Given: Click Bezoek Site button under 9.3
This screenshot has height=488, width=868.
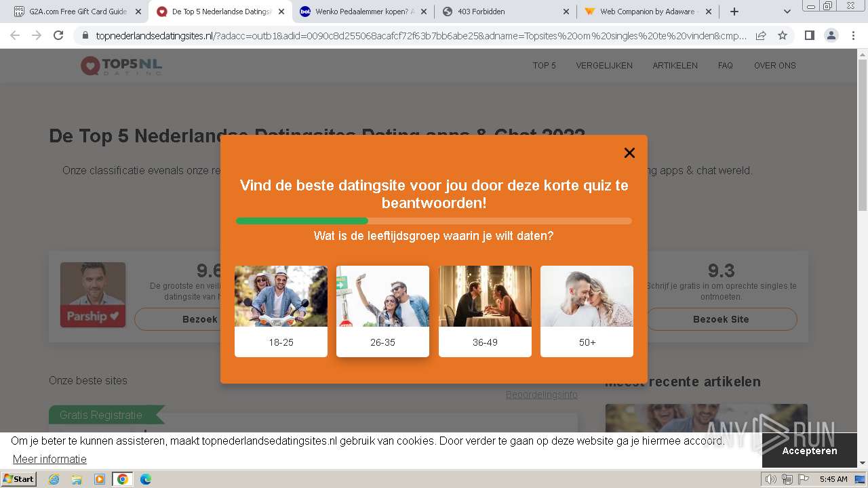Looking at the screenshot, I should [x=721, y=319].
